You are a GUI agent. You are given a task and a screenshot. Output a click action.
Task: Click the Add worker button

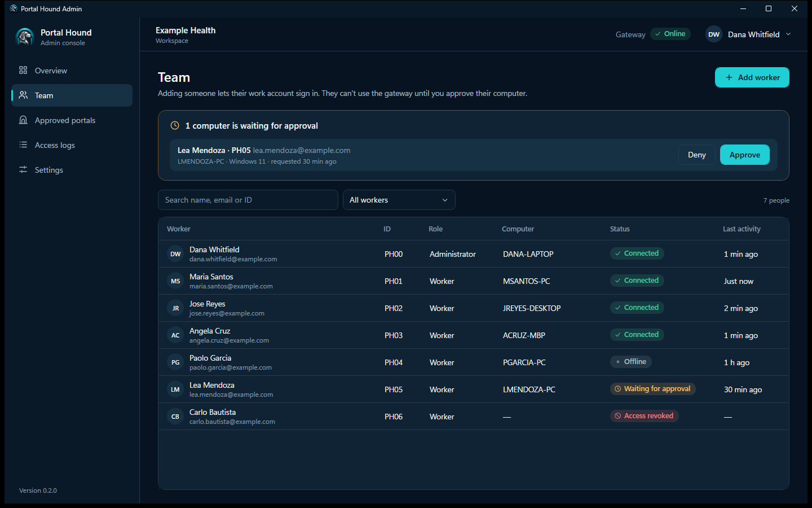(x=752, y=77)
